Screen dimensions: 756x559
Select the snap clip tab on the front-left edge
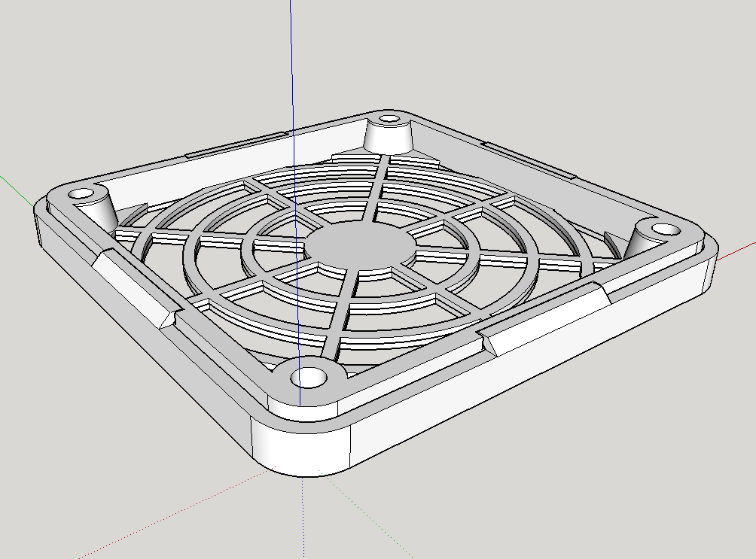138,289
